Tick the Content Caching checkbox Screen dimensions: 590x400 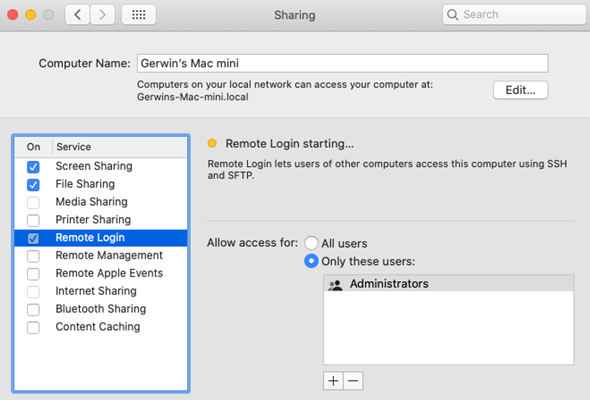tap(33, 327)
